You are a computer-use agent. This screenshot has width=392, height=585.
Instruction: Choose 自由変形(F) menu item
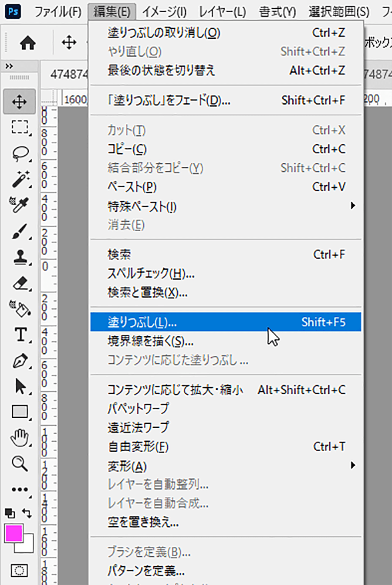(x=226, y=446)
